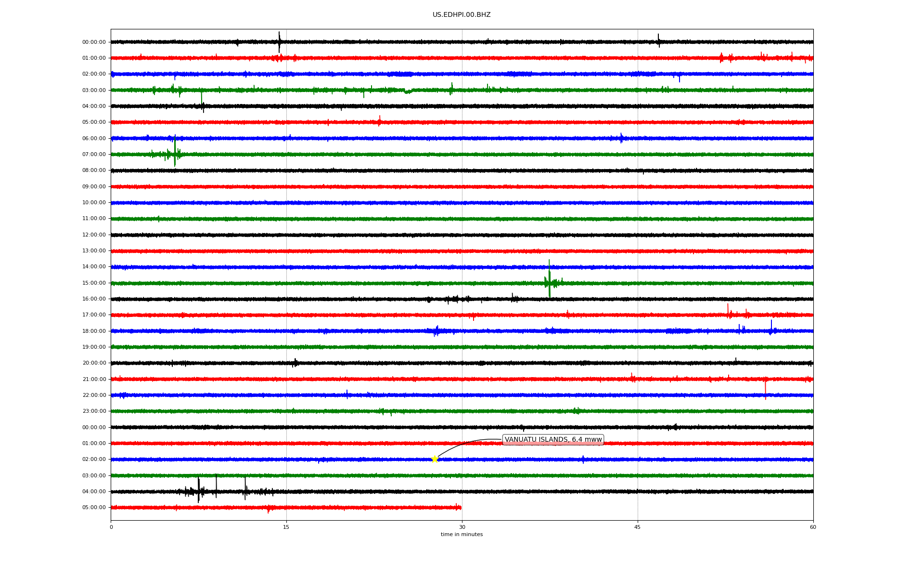Select the 15 minute x-axis tick
The height and width of the screenshot is (578, 924).
[x=286, y=527]
